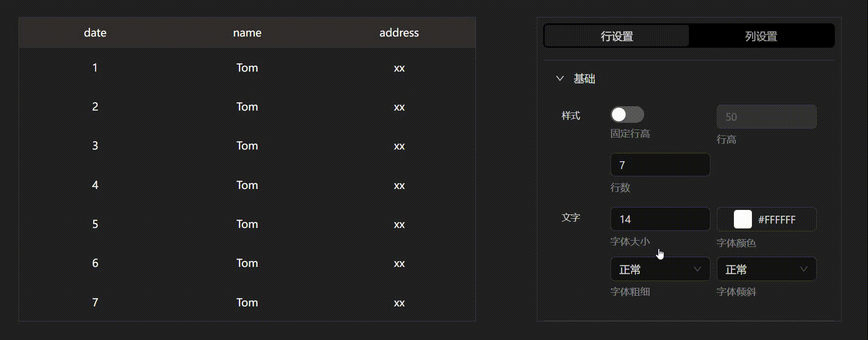This screenshot has height=340, width=868.
Task: Switch to the 列设置 tab
Action: point(761,36)
